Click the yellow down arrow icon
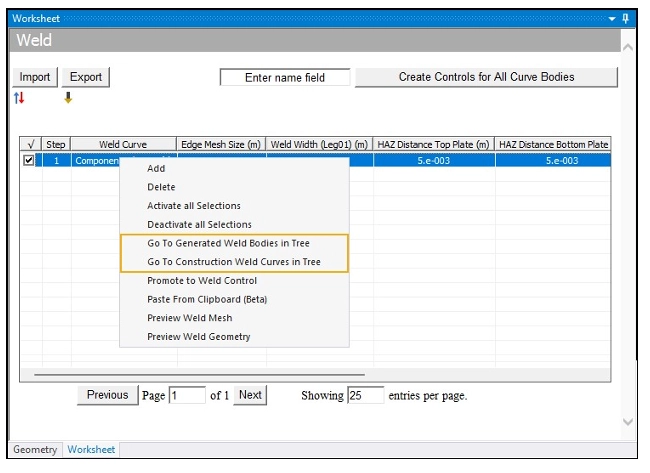Image resolution: width=650 pixels, height=473 pixels. pos(68,98)
